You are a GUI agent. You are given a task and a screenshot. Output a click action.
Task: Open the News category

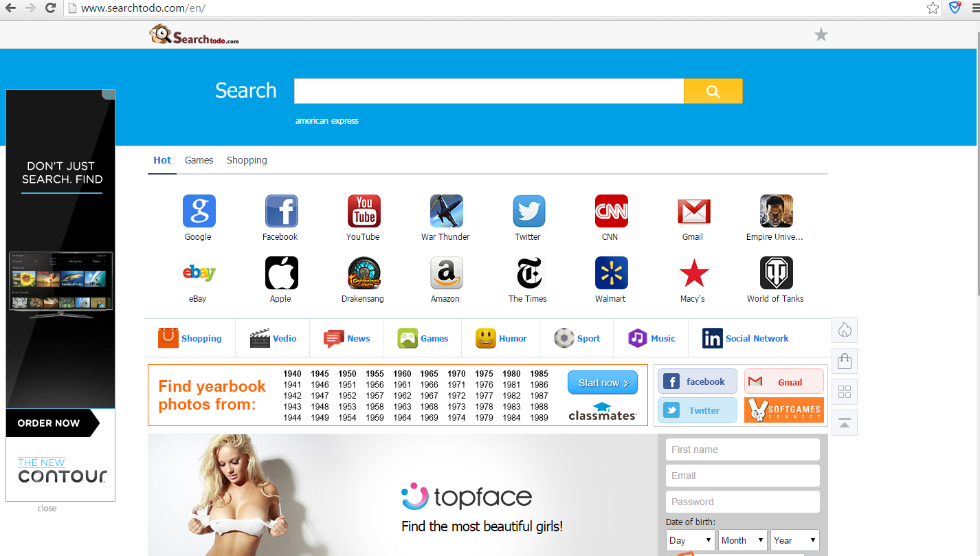pos(347,338)
